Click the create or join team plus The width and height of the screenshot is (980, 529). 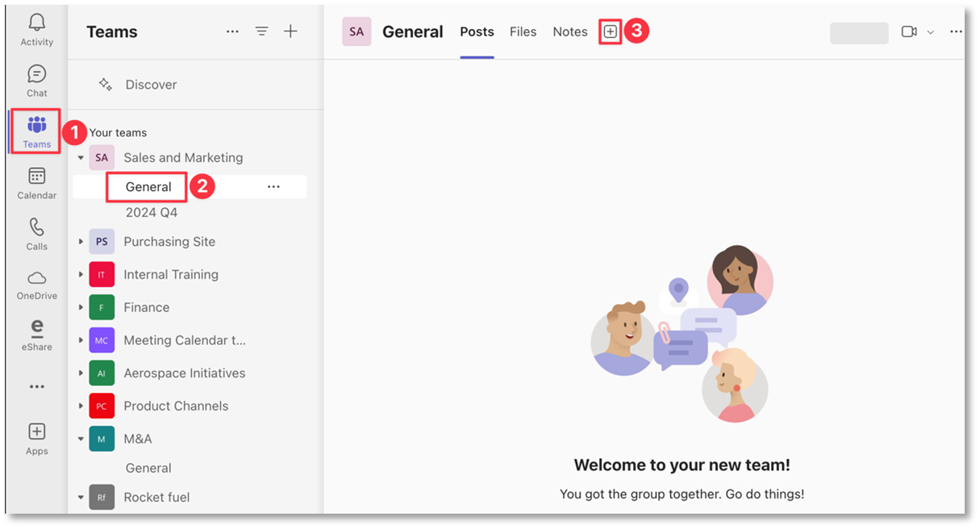click(291, 31)
